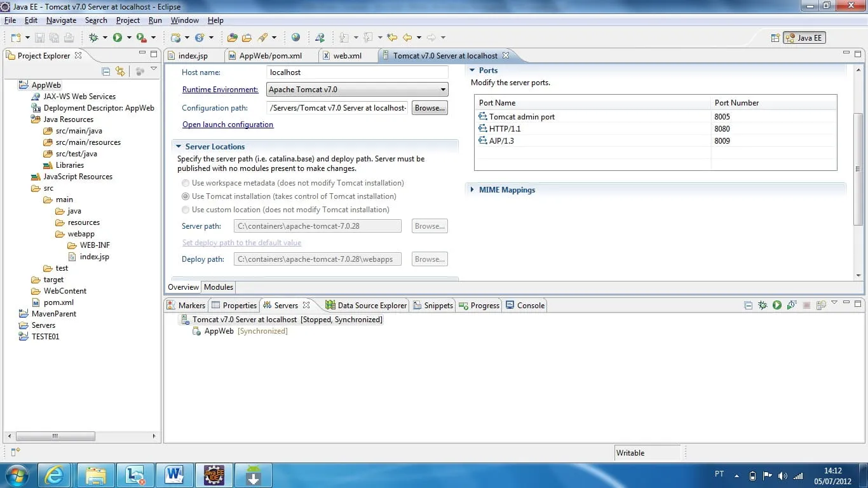Image resolution: width=868 pixels, height=488 pixels.
Task: Close the Tomcat v7.0 Server editor tab
Action: pyautogui.click(x=506, y=55)
